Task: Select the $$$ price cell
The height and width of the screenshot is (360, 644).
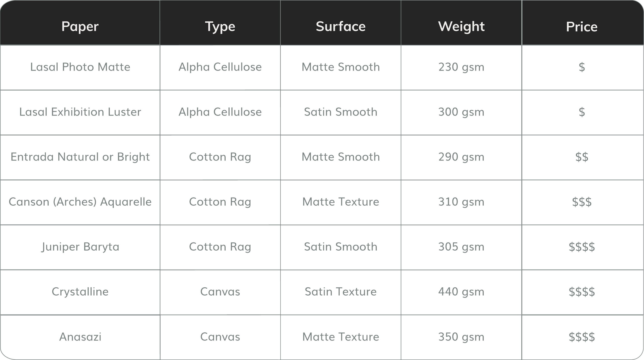Action: (583, 202)
